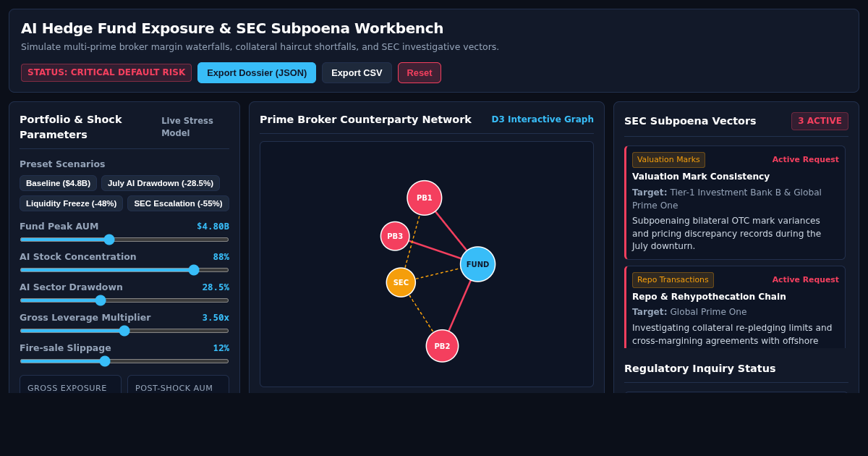Click the Post-Shock AUM metric card
Screen dimensions: 868x456
(178, 384)
